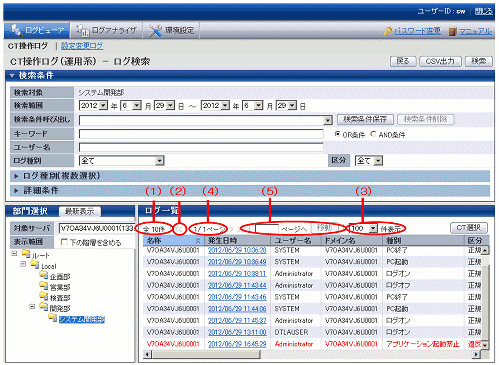Click the Log Analyzer chart icon
The width and height of the screenshot is (499, 365).
click(x=82, y=30)
